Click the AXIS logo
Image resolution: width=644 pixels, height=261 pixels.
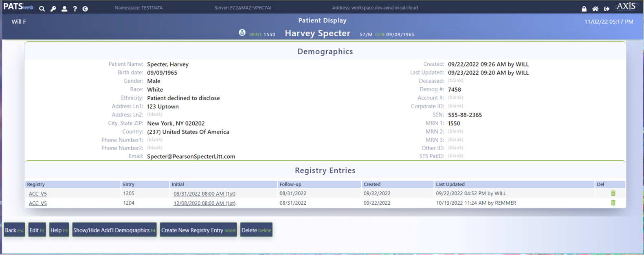[626, 6]
